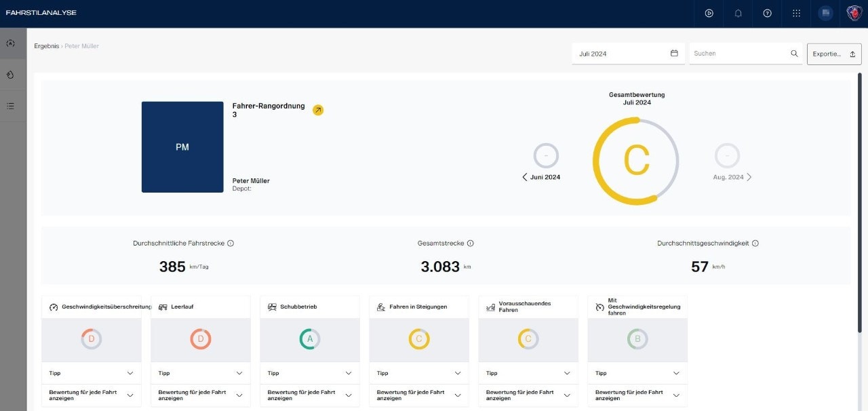The height and width of the screenshot is (411, 868).
Task: Click the search magnifier icon
Action: point(794,54)
